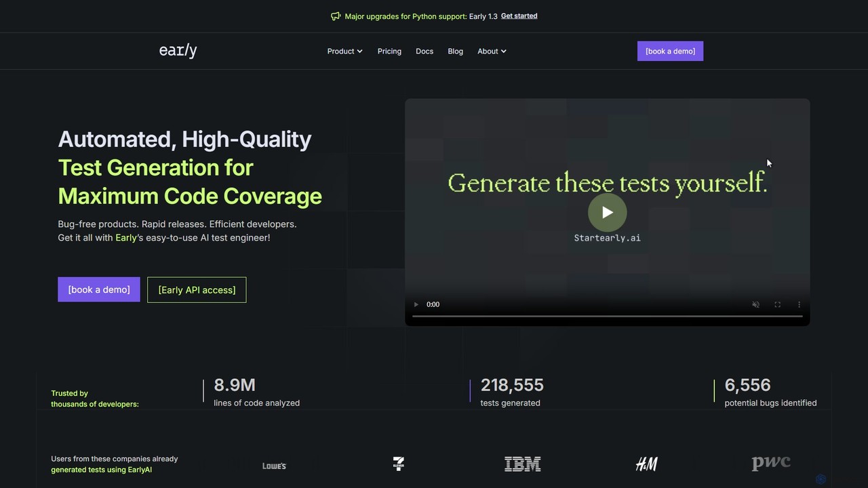Click the hero [book a demo] button
This screenshot has height=488, width=868.
(99, 289)
